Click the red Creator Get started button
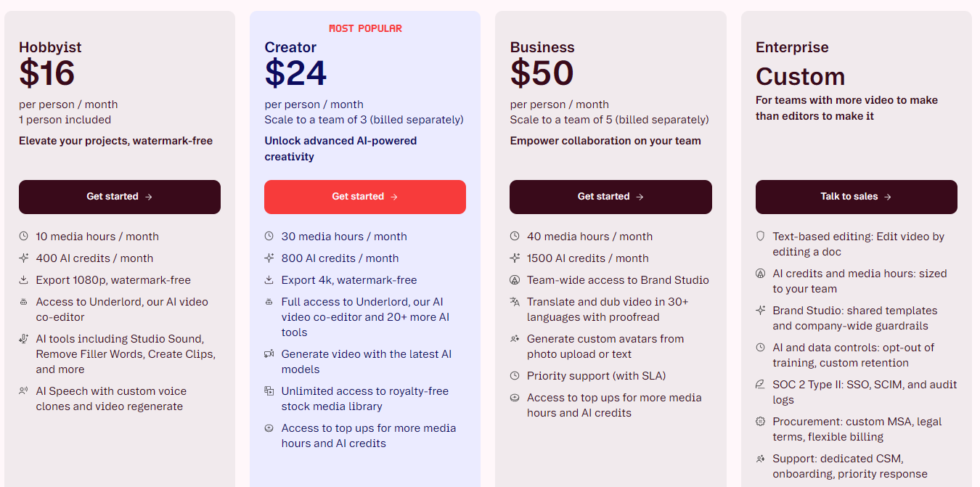 pyautogui.click(x=365, y=197)
